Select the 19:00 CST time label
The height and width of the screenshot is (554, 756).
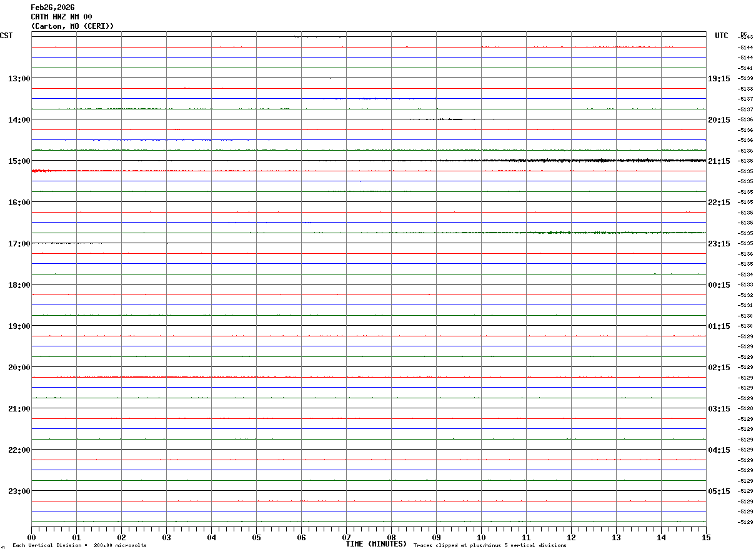[19, 326]
